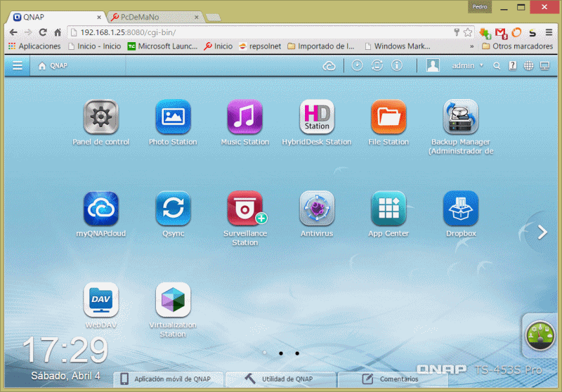Image resolution: width=562 pixels, height=392 pixels.
Task: Open Surveillance Station
Action: tap(244, 209)
